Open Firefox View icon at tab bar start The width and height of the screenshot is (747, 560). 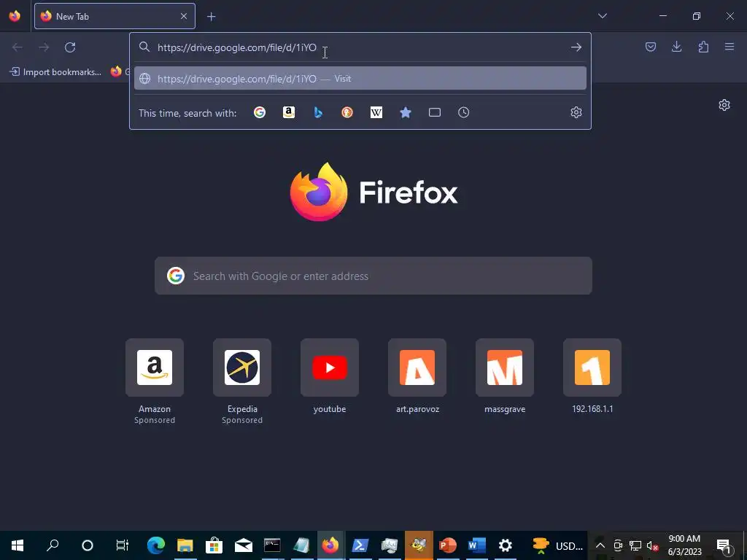point(15,16)
